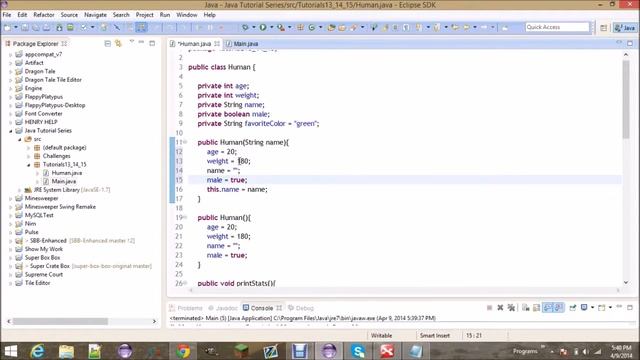This screenshot has width=640, height=360.
Task: Open the Window menu
Action: click(187, 15)
